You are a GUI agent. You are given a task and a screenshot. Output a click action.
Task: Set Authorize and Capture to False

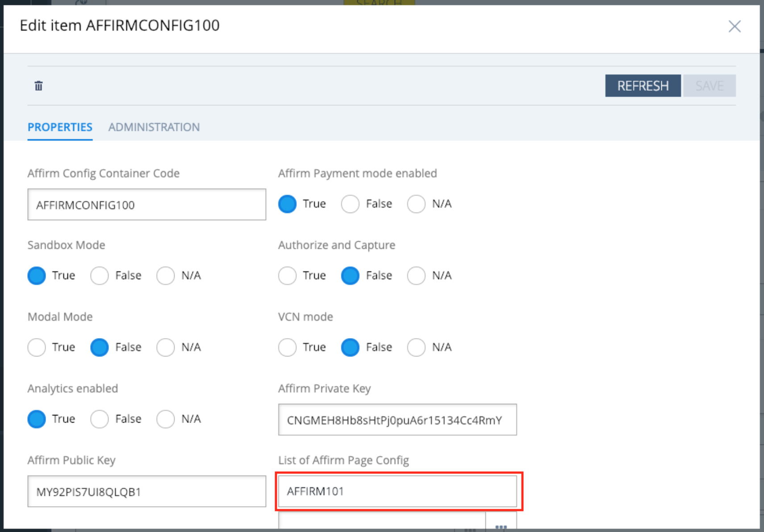coord(350,276)
